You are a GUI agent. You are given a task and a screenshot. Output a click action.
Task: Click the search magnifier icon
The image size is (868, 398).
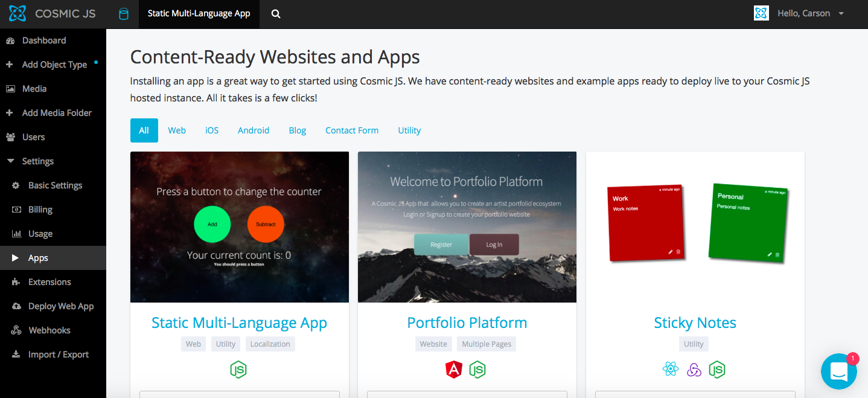click(276, 14)
